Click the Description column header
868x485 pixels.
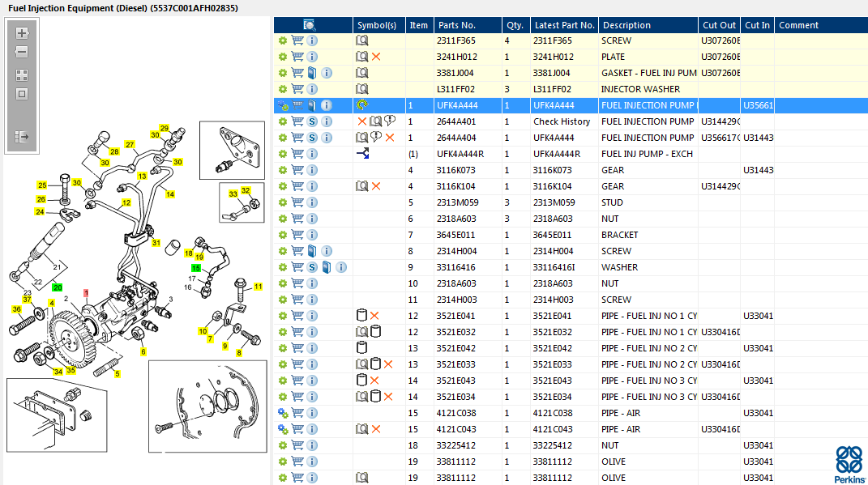point(648,25)
